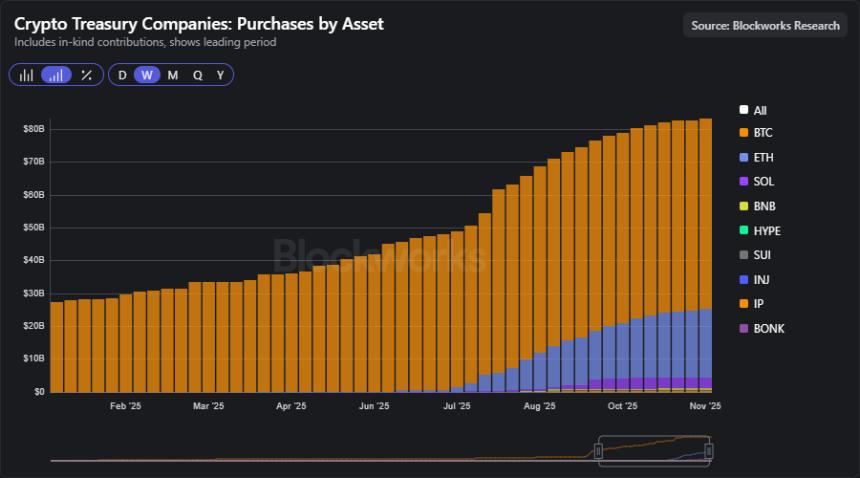Select the Weekly (W) interval

pos(147,75)
